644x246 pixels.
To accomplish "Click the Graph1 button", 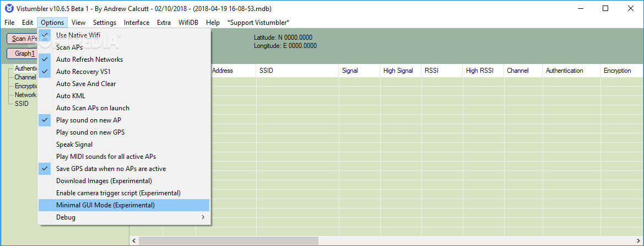I will (x=22, y=54).
